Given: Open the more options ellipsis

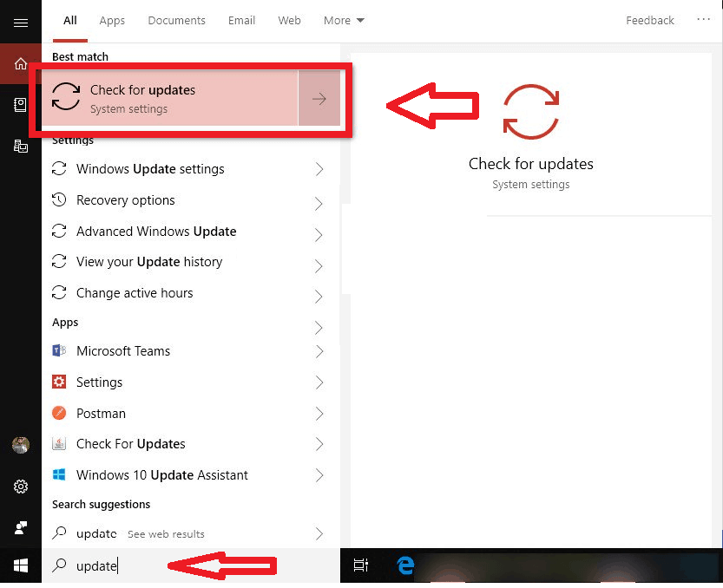Looking at the screenshot, I should click(703, 19).
